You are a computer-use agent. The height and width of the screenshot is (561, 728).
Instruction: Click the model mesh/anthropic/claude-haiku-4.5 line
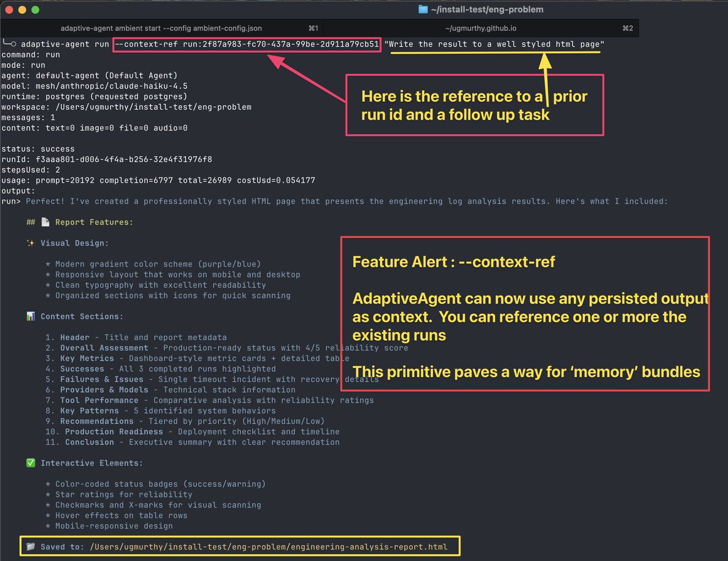pyautogui.click(x=94, y=86)
